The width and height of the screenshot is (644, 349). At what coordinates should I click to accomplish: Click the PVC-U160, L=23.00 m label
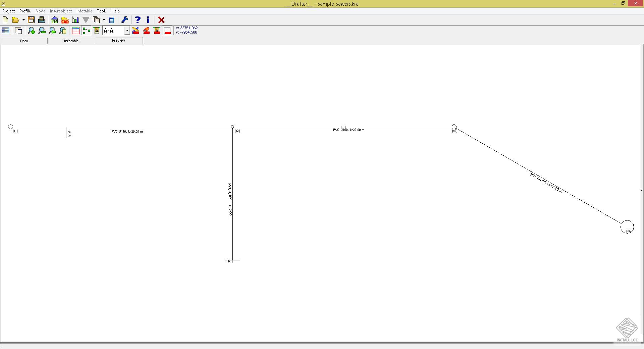tap(349, 130)
